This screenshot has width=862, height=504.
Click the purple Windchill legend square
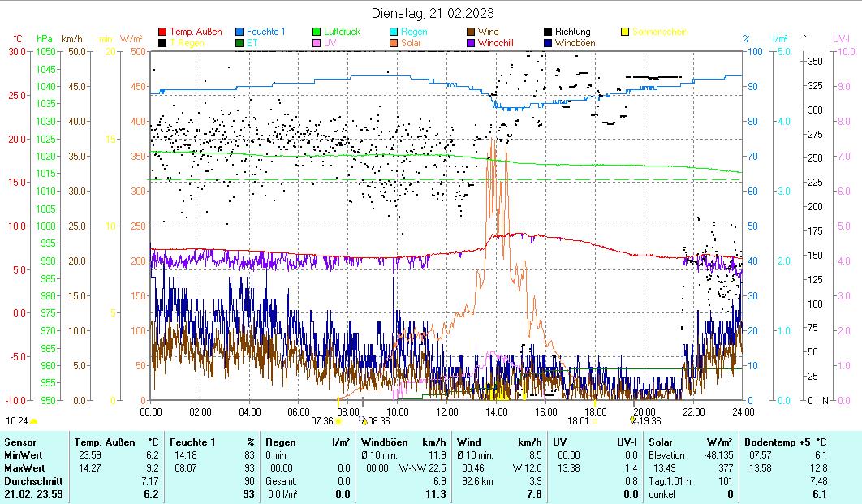pyautogui.click(x=471, y=42)
